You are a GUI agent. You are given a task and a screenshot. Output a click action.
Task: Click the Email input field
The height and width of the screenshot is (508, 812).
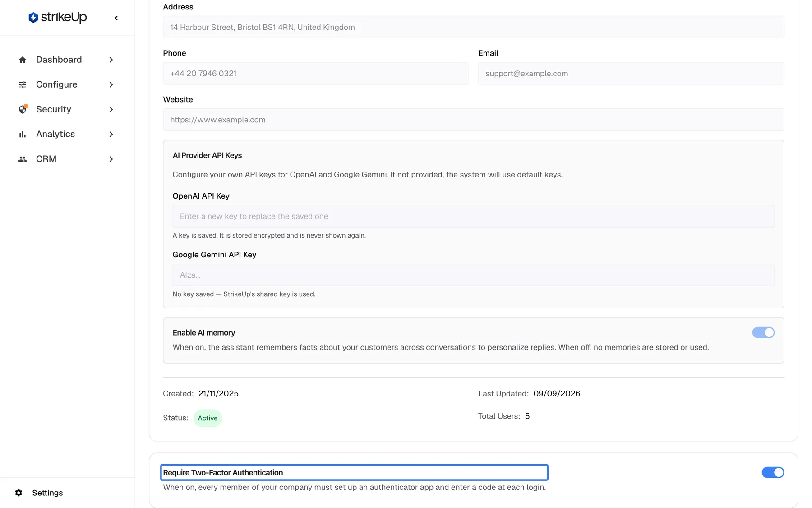pos(631,73)
